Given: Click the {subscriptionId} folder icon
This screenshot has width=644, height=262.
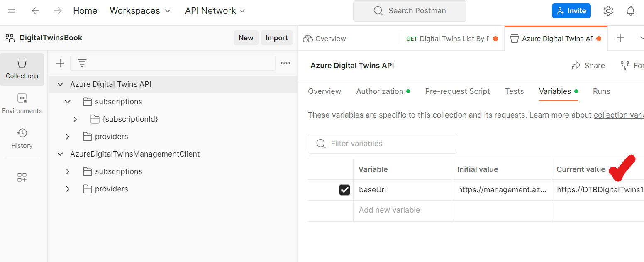Looking at the screenshot, I should click(x=95, y=119).
